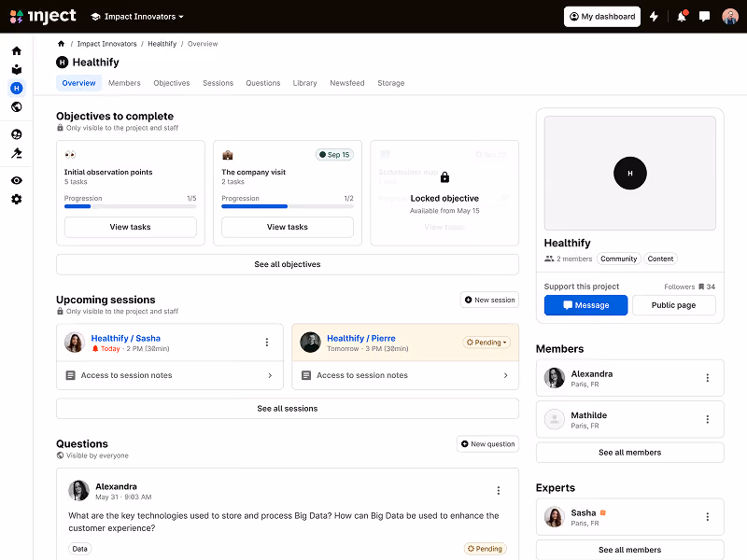Click See all members under Members
The width and height of the screenshot is (747, 560).
pyautogui.click(x=629, y=453)
